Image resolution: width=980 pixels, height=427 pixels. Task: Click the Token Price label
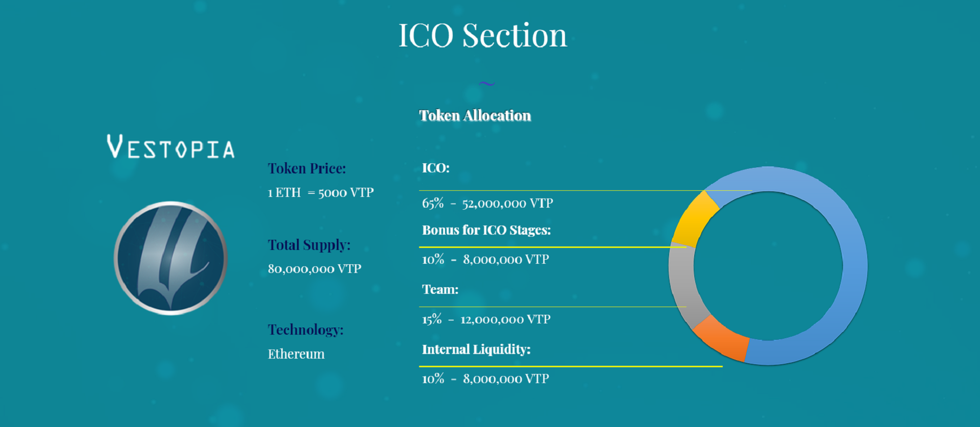[307, 168]
